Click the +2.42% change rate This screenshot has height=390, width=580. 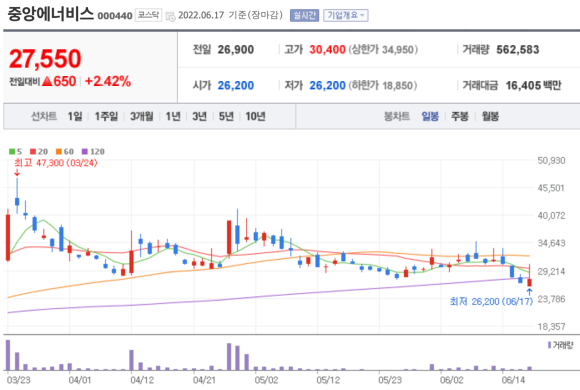[x=108, y=81]
